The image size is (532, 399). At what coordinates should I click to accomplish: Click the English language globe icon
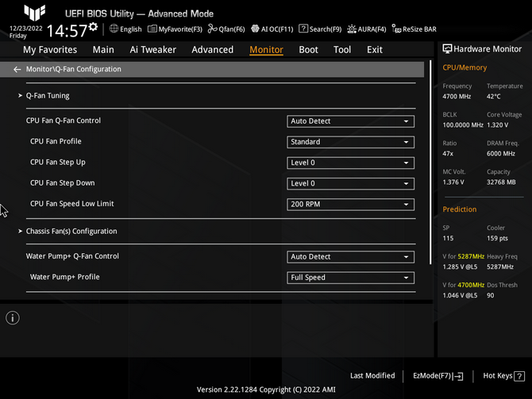(114, 29)
